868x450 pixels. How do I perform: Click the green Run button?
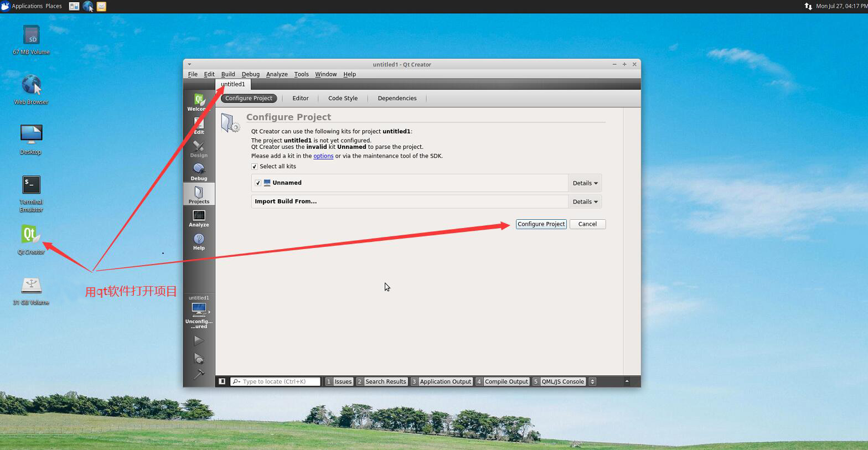pos(199,340)
